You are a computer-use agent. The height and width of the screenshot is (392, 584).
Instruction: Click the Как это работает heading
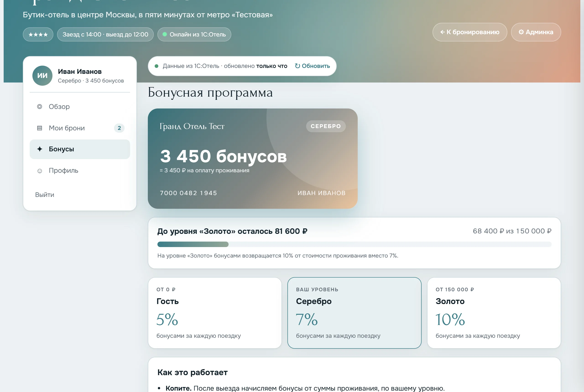click(x=192, y=372)
